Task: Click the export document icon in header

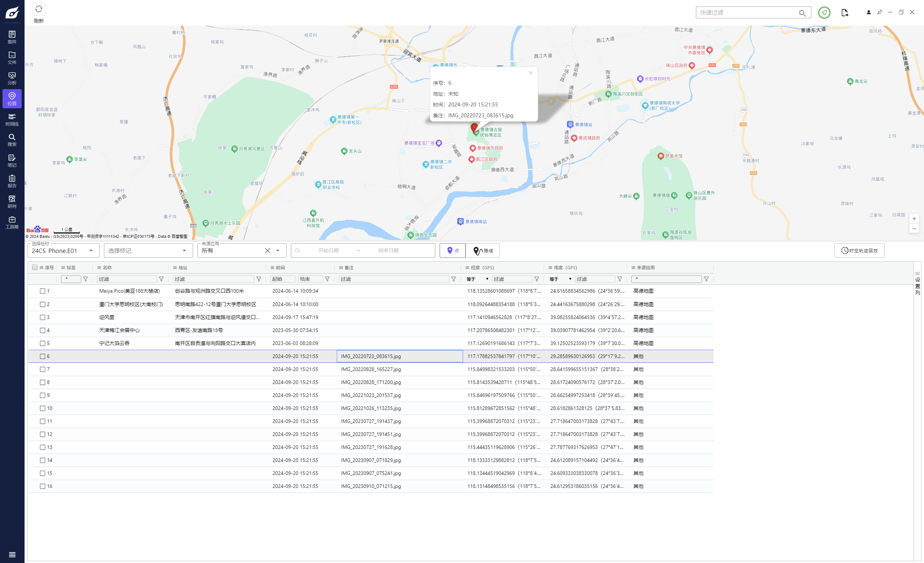Action: (x=845, y=12)
